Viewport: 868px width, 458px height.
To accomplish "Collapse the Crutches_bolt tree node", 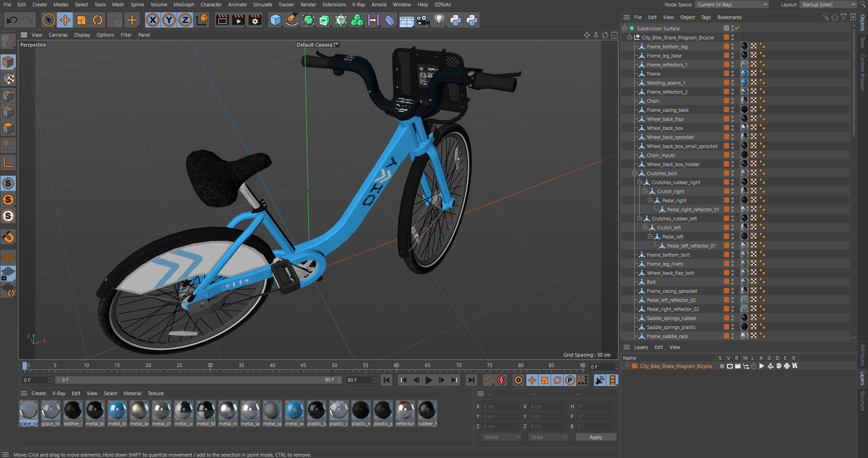I will 635,173.
